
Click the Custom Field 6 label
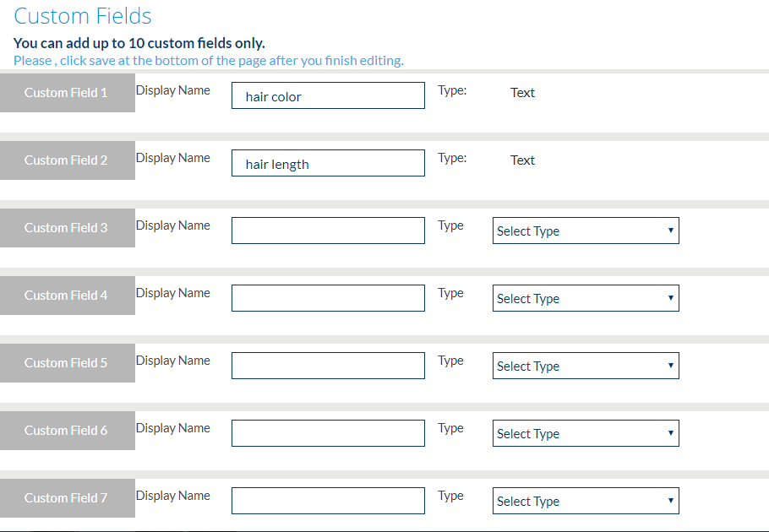pyautogui.click(x=67, y=431)
